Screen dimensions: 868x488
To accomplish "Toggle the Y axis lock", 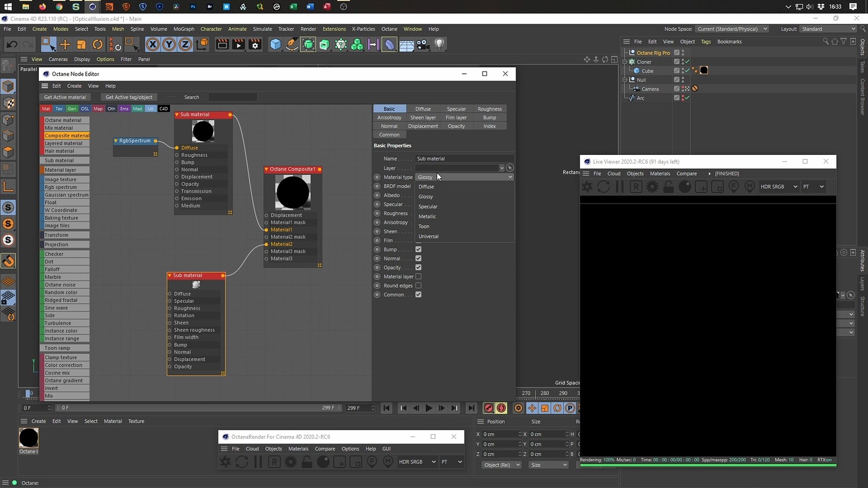I will tap(169, 45).
